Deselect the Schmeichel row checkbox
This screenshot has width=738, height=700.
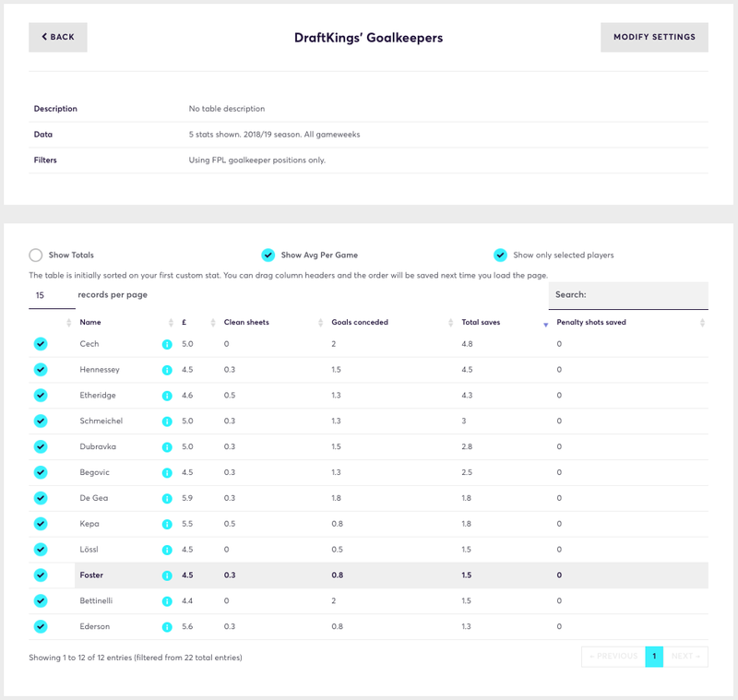tap(41, 421)
